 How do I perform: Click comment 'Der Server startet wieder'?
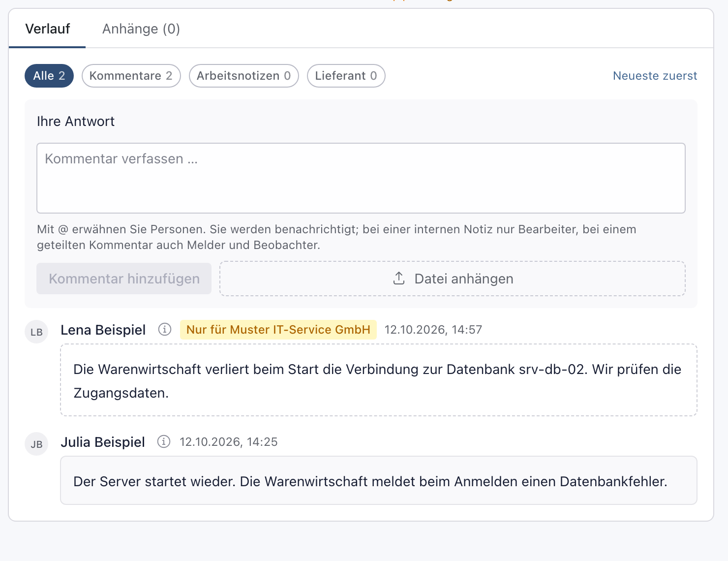coord(379,480)
